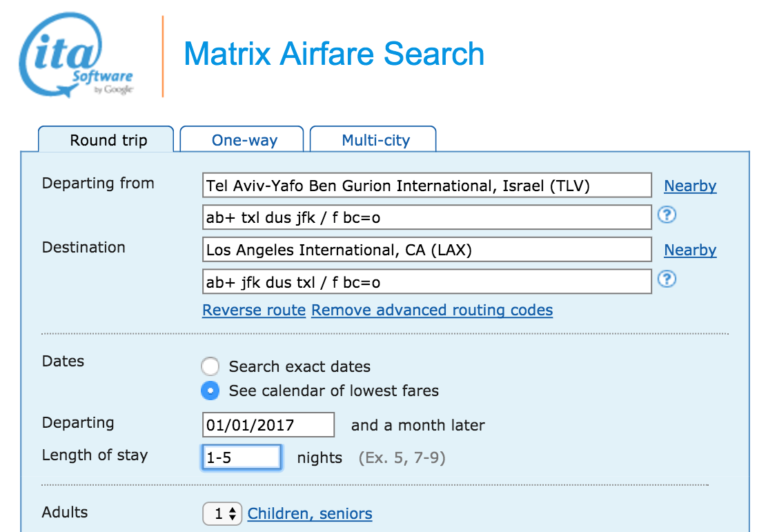Select the Search exact dates radio button

(210, 366)
